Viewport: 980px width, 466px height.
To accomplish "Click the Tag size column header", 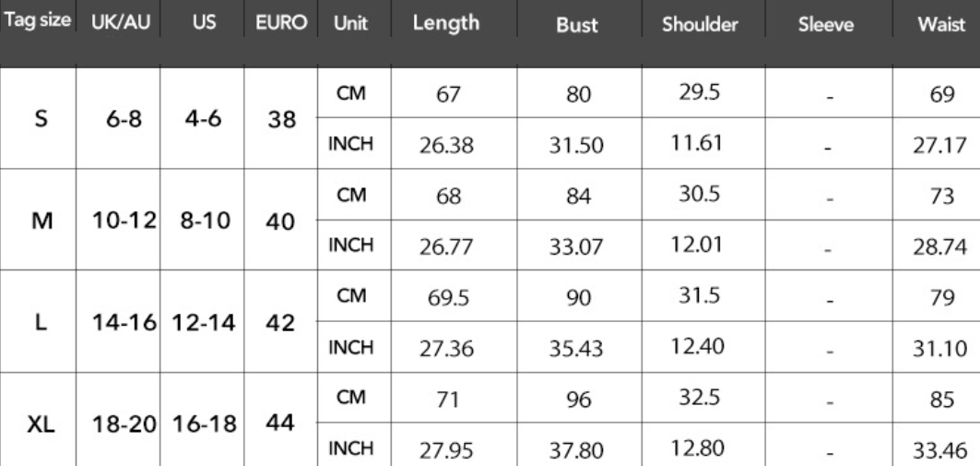I will click(x=38, y=20).
